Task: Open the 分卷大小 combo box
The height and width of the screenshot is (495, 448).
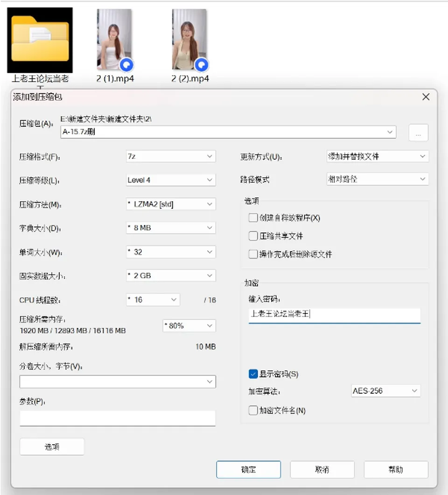Action: [118, 382]
